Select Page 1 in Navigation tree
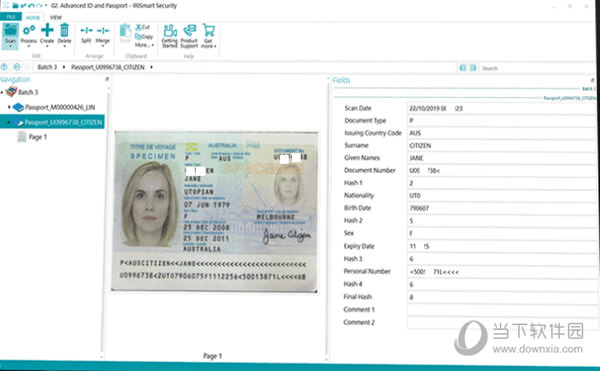 (x=38, y=137)
